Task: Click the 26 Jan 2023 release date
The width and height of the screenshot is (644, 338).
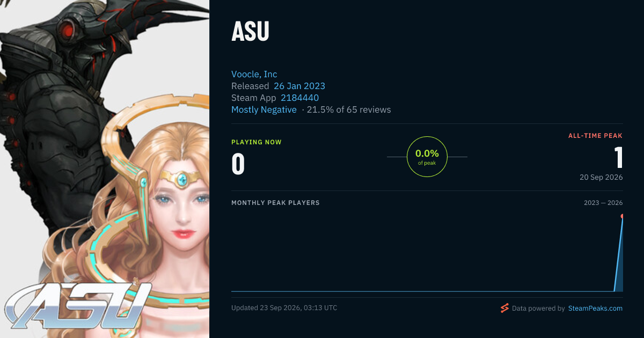Action: (299, 86)
